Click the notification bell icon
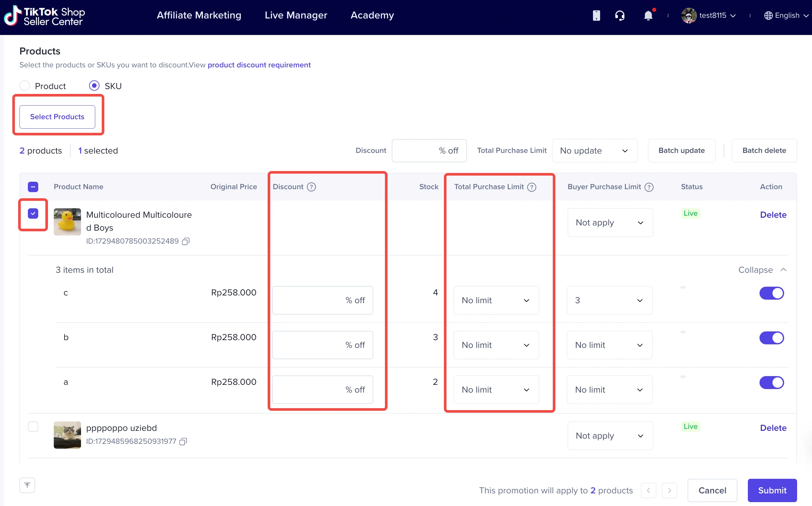This screenshot has height=506, width=812. [x=648, y=16]
